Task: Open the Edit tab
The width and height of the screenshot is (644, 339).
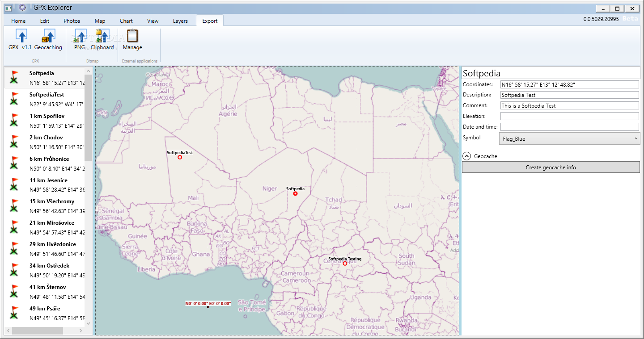Action: pos(45,21)
